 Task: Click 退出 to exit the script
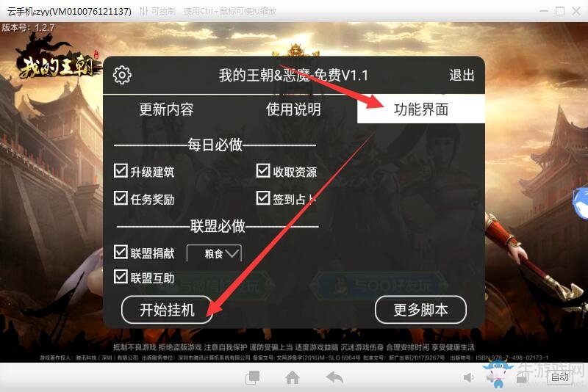462,76
